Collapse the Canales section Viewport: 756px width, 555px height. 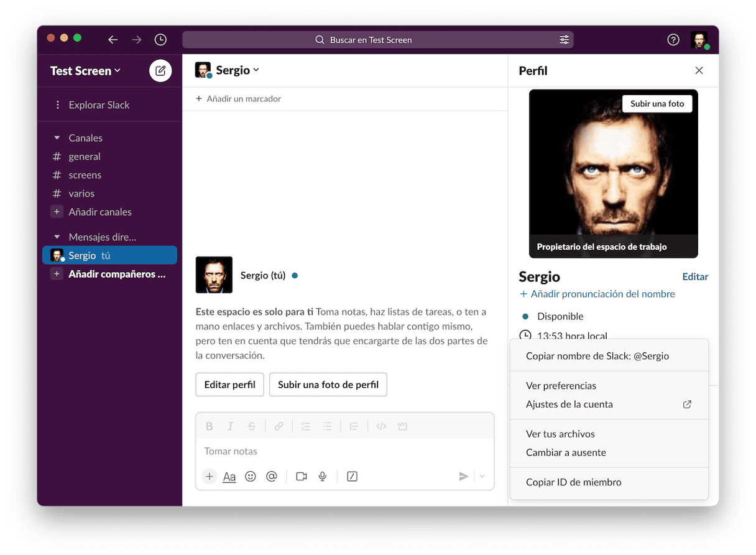pos(57,138)
